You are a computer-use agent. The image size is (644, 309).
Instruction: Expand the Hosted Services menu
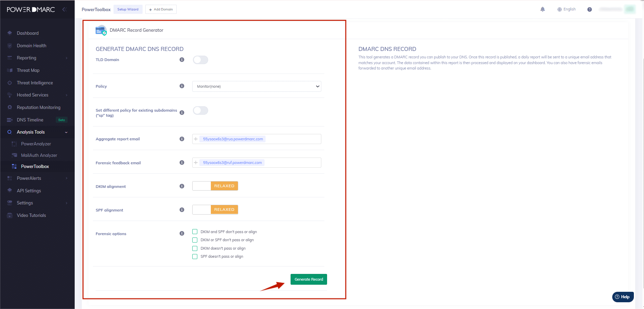click(32, 95)
